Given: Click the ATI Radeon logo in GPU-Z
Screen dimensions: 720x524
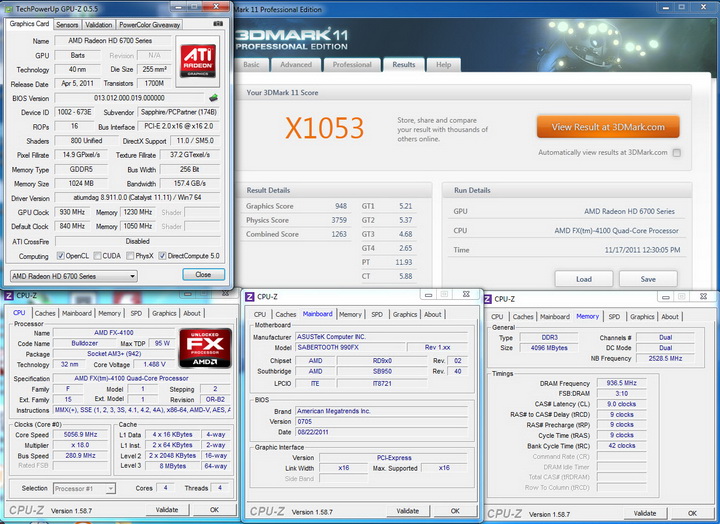Looking at the screenshot, I should (197, 61).
